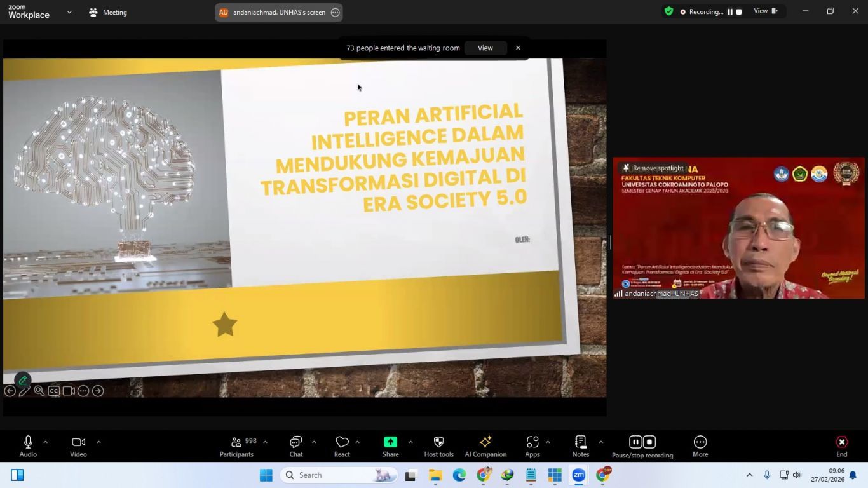Adjust system volume from the taskbar speaker
The width and height of the screenshot is (868, 488).
[x=796, y=475]
